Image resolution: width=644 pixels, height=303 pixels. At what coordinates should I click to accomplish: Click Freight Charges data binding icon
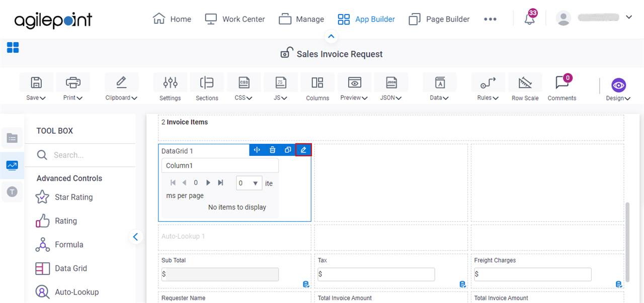[x=619, y=284]
